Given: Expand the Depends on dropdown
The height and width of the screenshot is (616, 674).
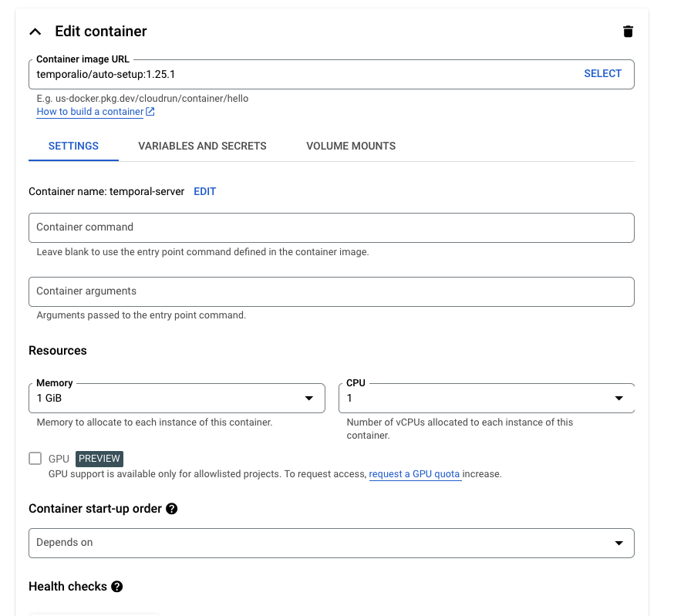Looking at the screenshot, I should pos(618,543).
